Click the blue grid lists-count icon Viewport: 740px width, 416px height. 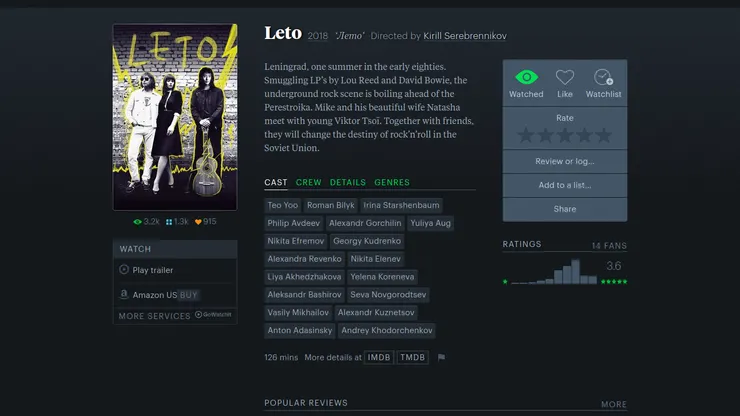point(169,221)
